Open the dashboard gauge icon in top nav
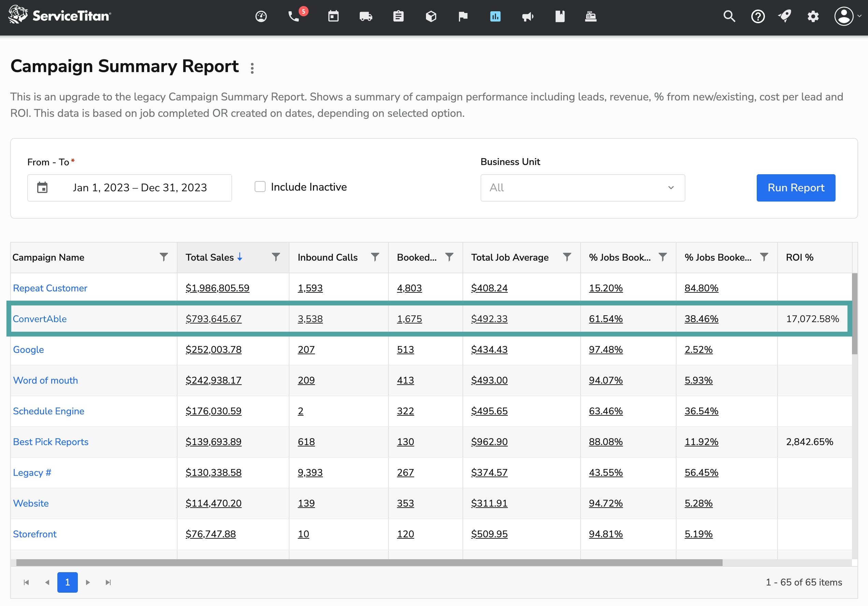Image resolution: width=868 pixels, height=606 pixels. click(x=261, y=16)
